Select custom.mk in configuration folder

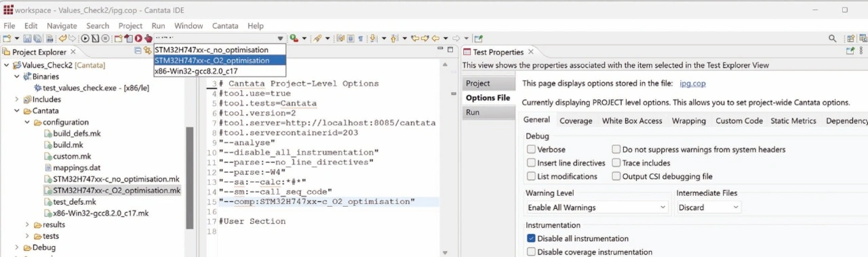(66, 156)
